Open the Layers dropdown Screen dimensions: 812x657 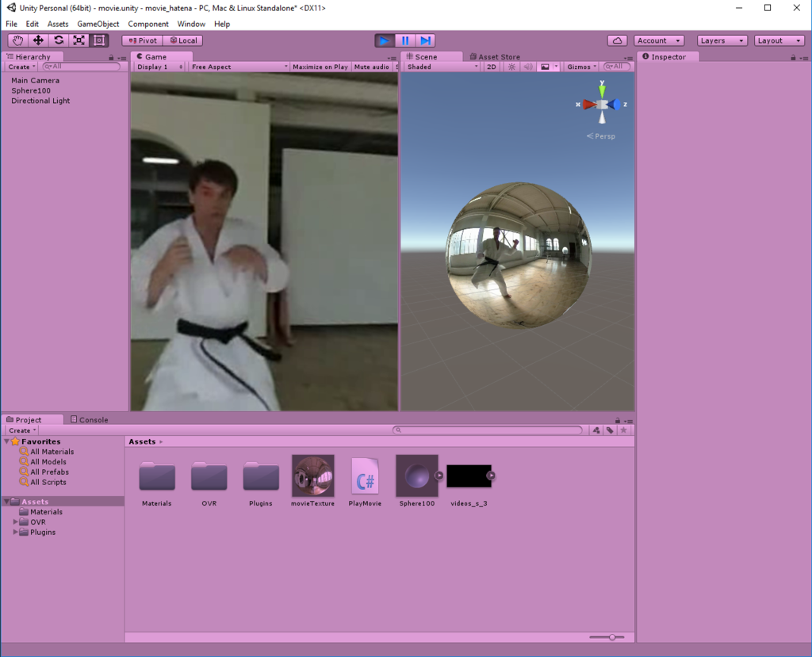tap(722, 40)
